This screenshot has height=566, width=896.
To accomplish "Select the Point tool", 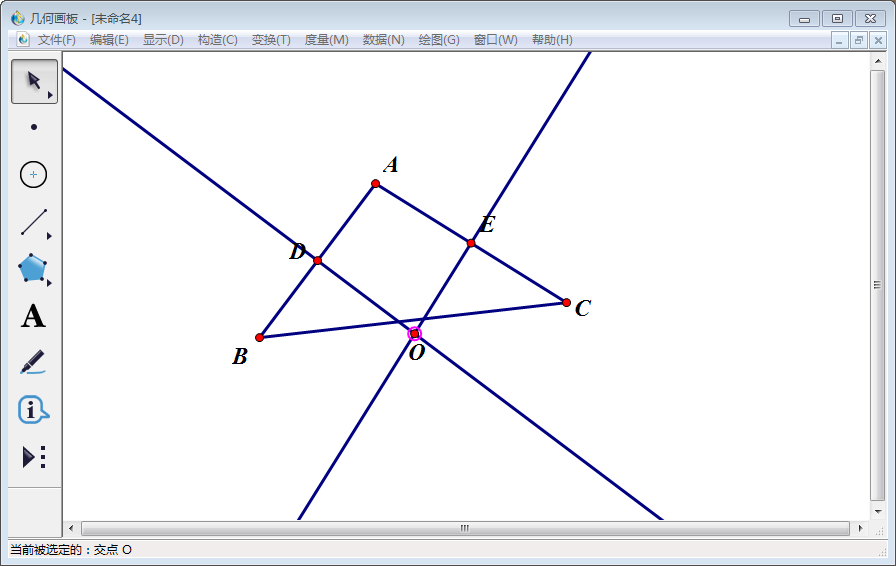I will click(x=34, y=127).
